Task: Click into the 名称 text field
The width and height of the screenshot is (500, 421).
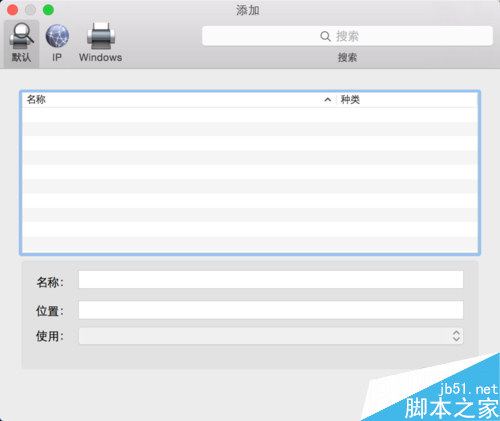Action: tap(271, 279)
